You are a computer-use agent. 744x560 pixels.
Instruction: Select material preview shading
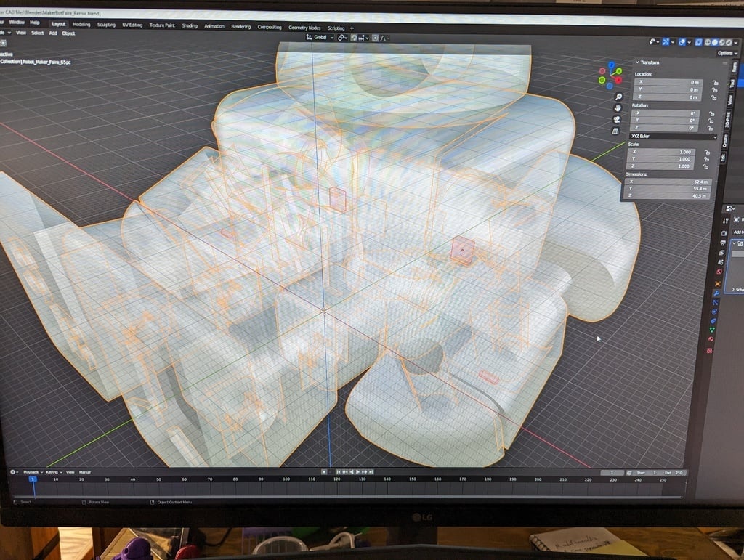click(722, 43)
